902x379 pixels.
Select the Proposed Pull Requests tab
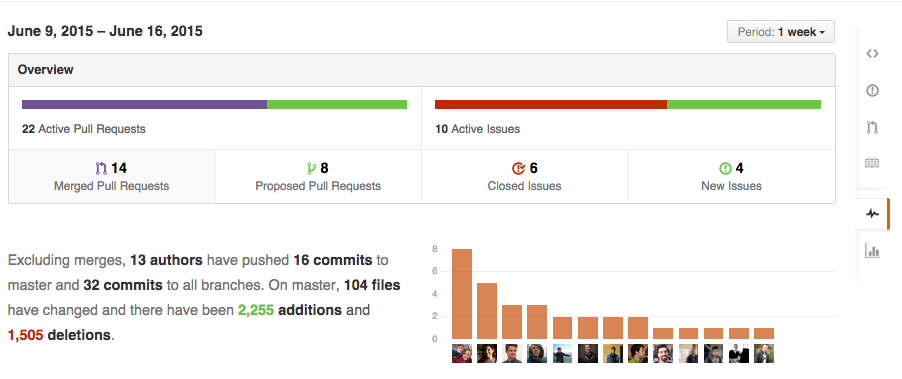click(318, 177)
